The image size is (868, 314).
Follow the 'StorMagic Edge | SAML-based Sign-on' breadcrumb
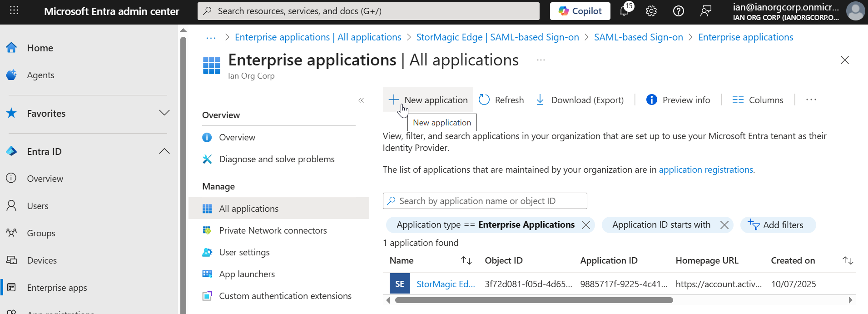tap(497, 37)
